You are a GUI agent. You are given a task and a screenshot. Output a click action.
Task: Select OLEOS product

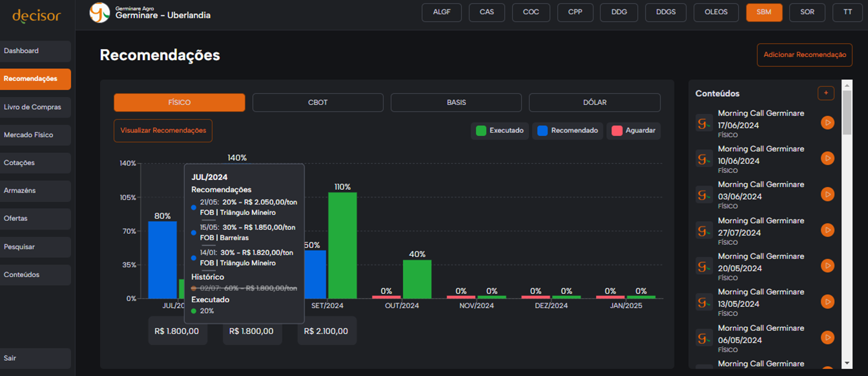pyautogui.click(x=716, y=12)
